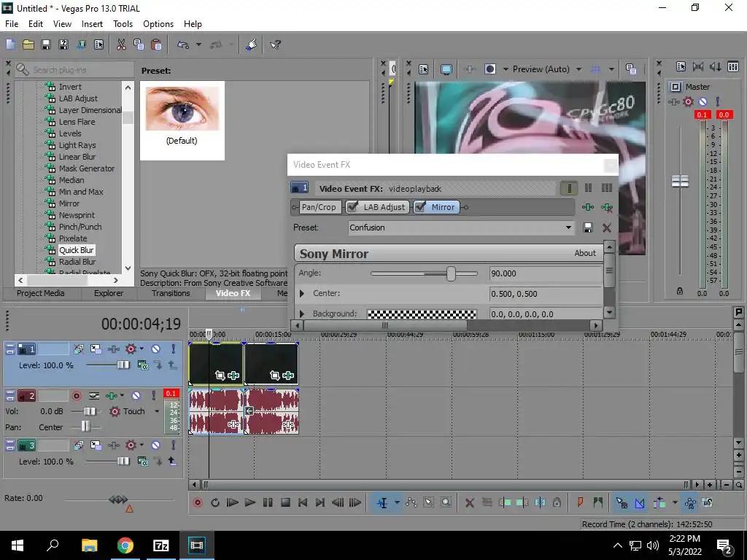Select the Pan/Crop button in FX chain
This screenshot has width=747, height=560.
[318, 207]
